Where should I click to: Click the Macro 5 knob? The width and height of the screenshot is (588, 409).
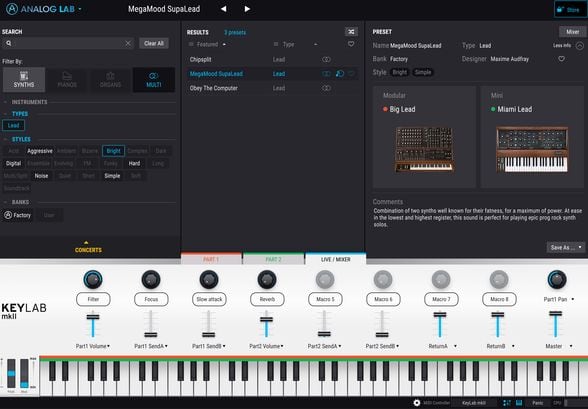coord(325,279)
